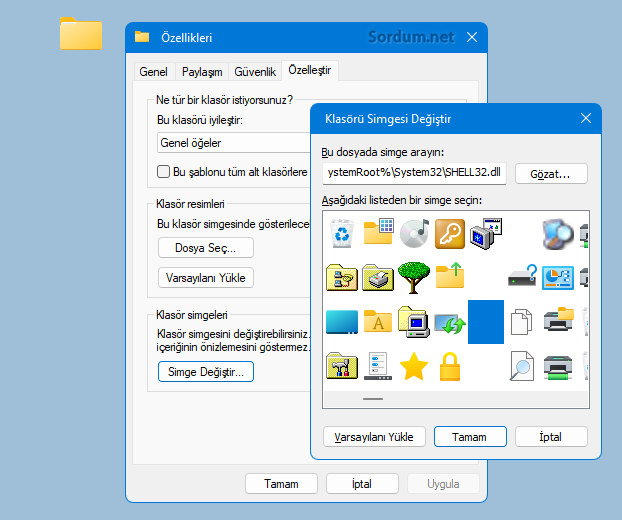Image resolution: width=622 pixels, height=520 pixels.
Task: Pick the control panel chart icon
Action: 557,277
